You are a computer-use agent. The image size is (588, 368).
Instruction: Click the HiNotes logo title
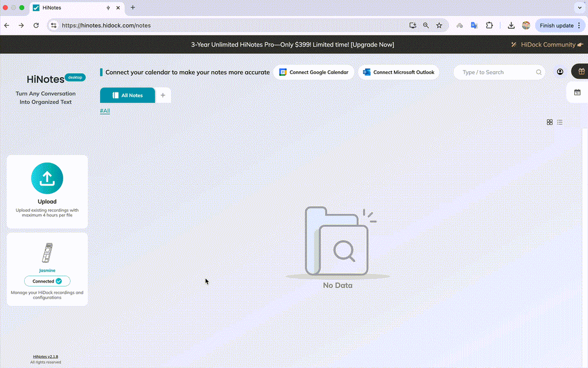pyautogui.click(x=45, y=79)
